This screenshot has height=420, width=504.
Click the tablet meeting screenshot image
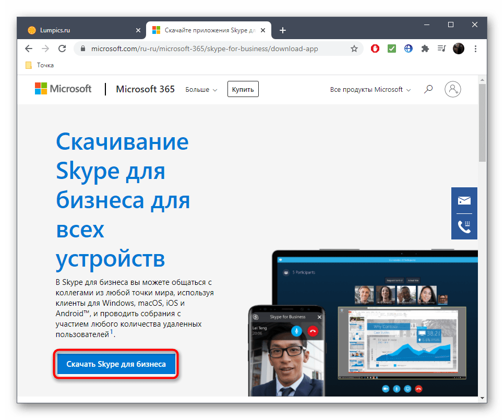[x=375, y=323]
